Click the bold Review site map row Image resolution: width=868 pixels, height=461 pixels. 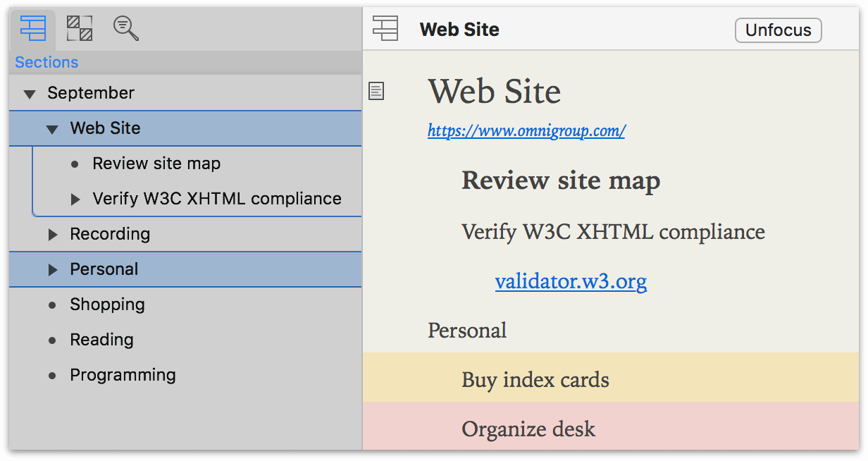[561, 181]
